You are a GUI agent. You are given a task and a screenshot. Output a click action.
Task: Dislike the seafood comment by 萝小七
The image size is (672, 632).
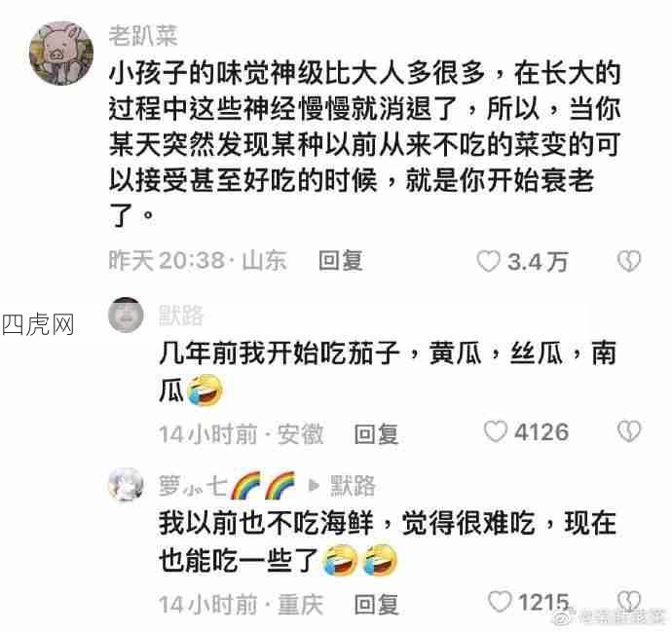pos(629,602)
